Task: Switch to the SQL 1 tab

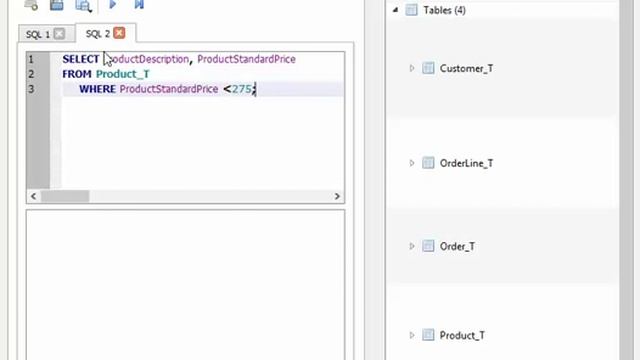Action: (x=38, y=34)
